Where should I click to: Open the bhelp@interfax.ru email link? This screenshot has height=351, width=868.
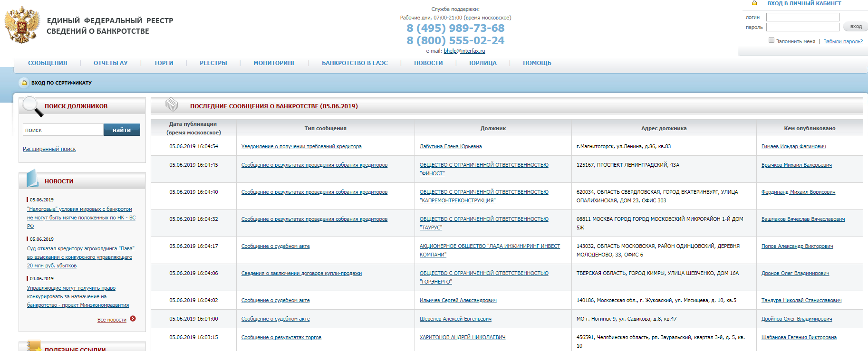point(464,51)
